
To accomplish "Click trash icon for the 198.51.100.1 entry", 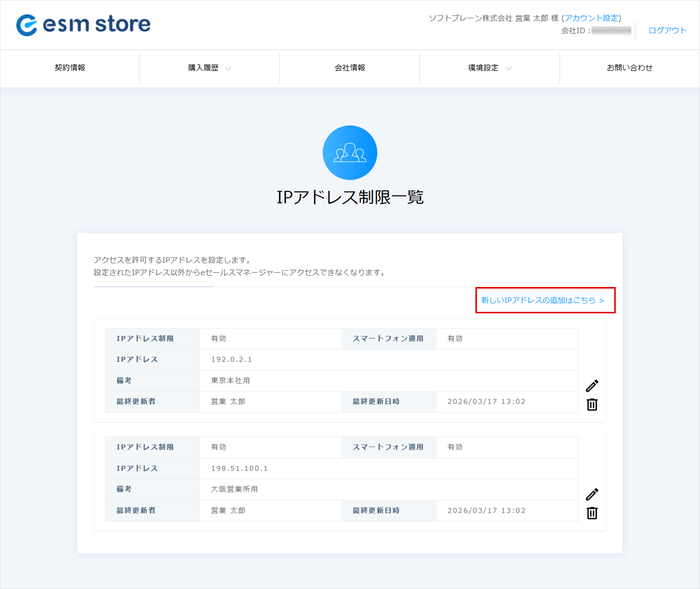I will [x=592, y=513].
